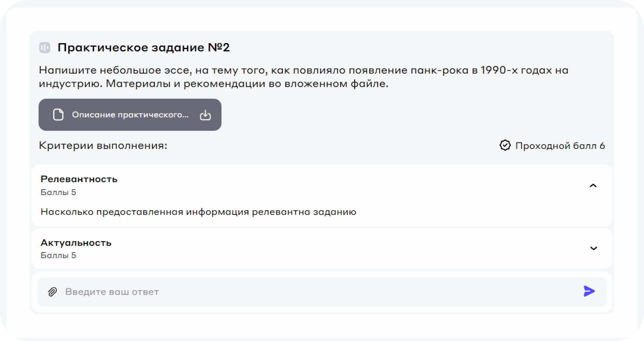Click the essay instruction line starting with Напишите
Image resolution: width=644 pixels, height=341 pixels.
pyautogui.click(x=303, y=70)
